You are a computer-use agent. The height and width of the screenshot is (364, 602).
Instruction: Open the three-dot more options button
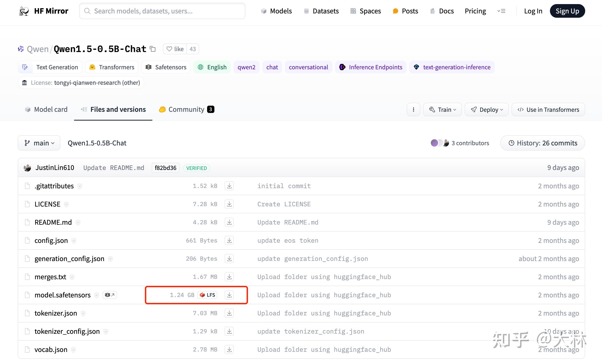click(413, 110)
